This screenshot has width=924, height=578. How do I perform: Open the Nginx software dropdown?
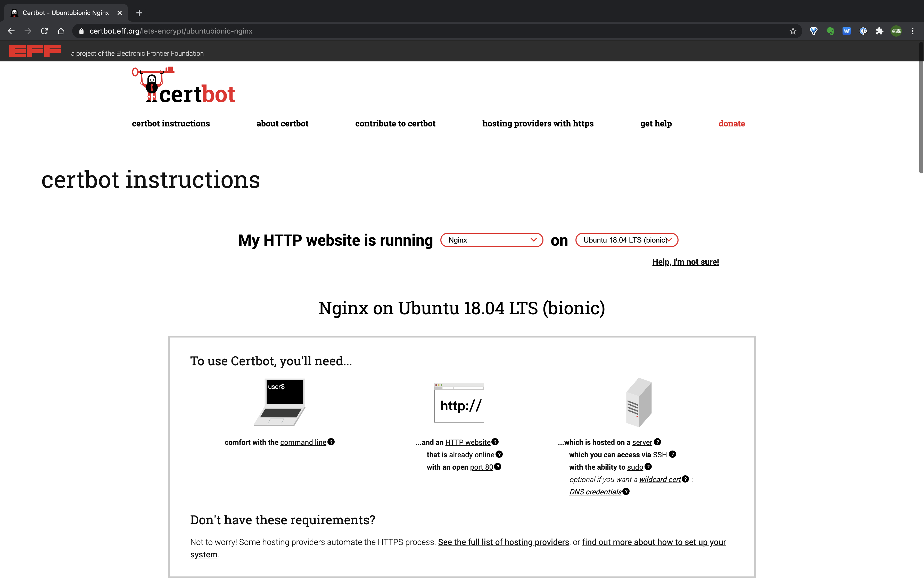click(x=492, y=240)
